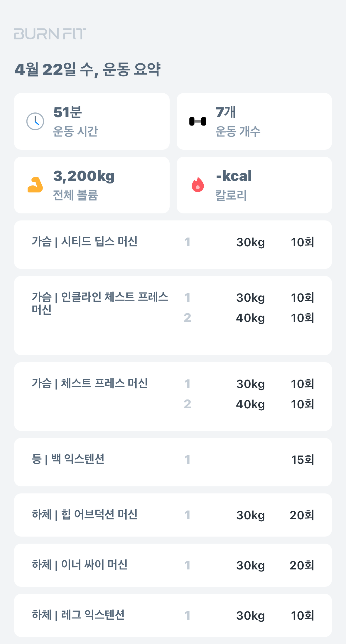Click the 4월 22일 workout summary title

[87, 70]
